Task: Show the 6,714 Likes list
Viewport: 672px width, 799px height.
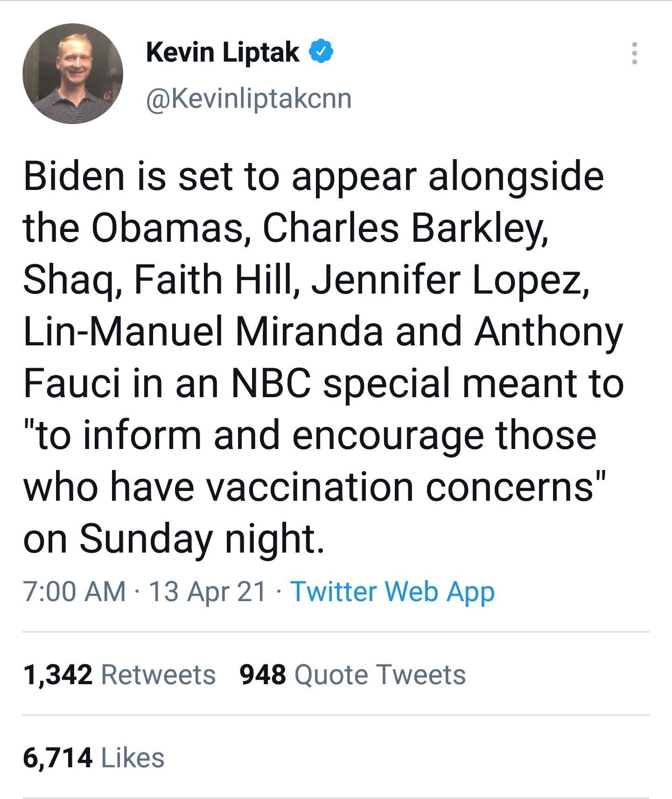Action: (x=94, y=757)
